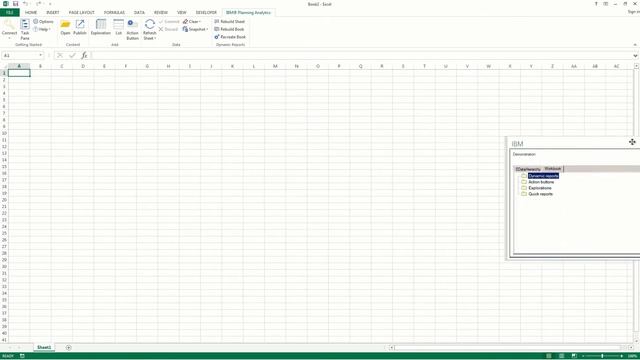Viewport: 640px width, 360px height.
Task: Switch to the REVIEW tab
Action: (161, 12)
